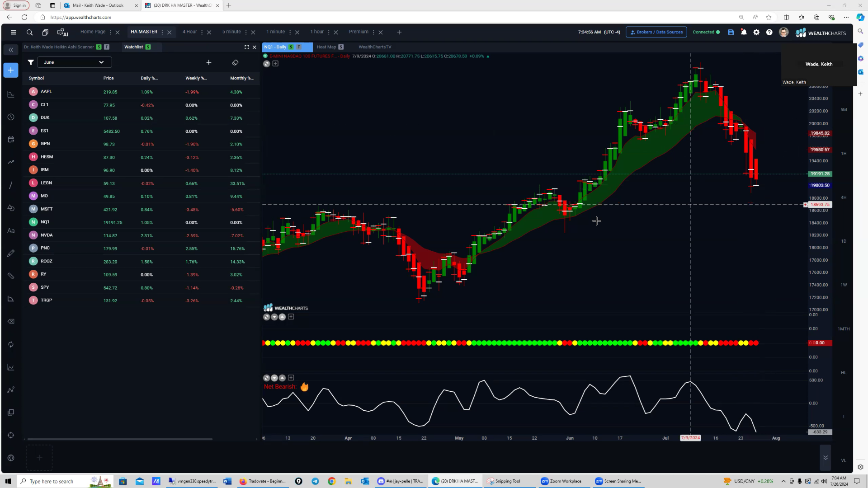
Task: Select the text annotation Aa tool
Action: [11, 230]
